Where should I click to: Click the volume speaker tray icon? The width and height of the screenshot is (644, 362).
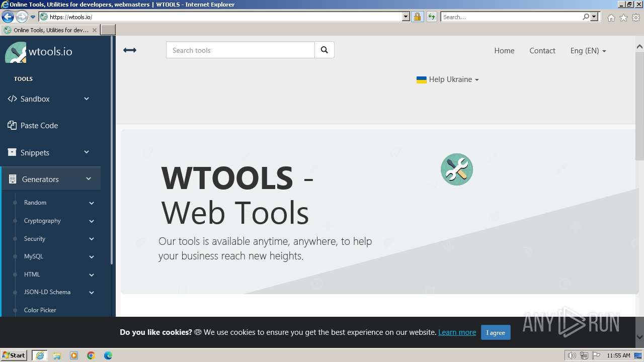572,355
